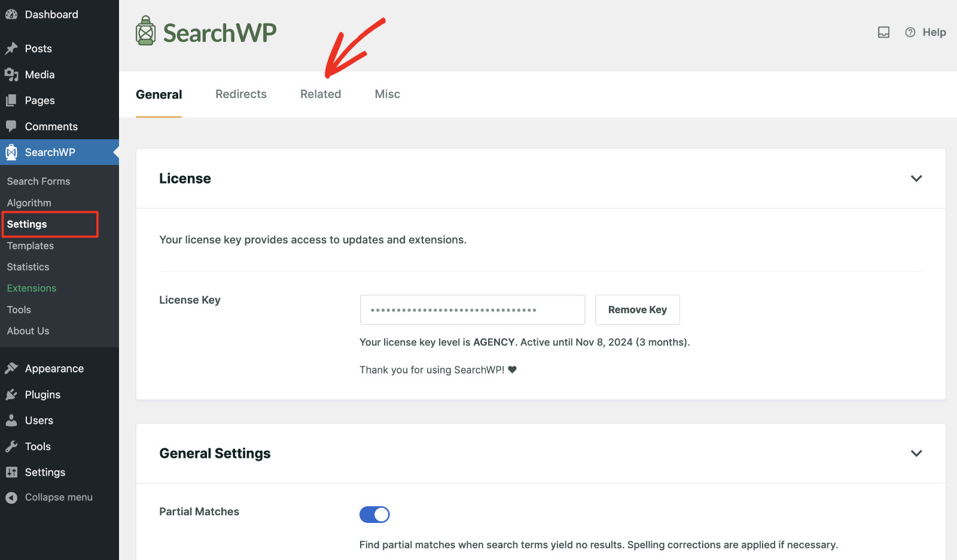
Task: Click the Pages icon in sidebar
Action: 11,100
